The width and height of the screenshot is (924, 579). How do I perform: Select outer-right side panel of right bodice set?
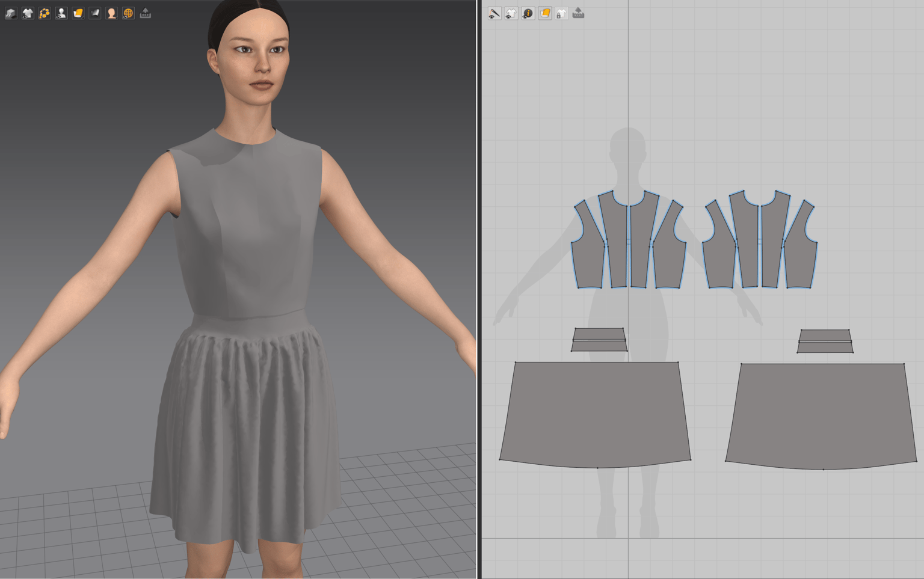801,253
